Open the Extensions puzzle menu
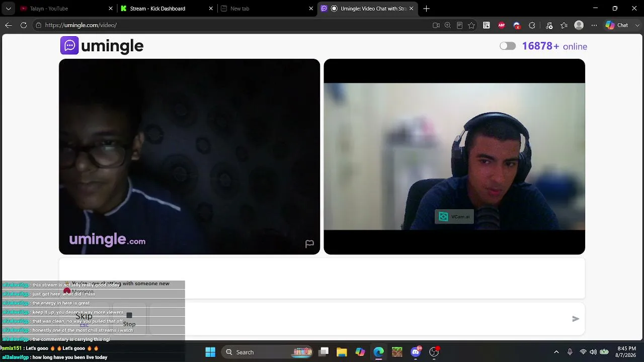644x362 pixels. coord(532,25)
